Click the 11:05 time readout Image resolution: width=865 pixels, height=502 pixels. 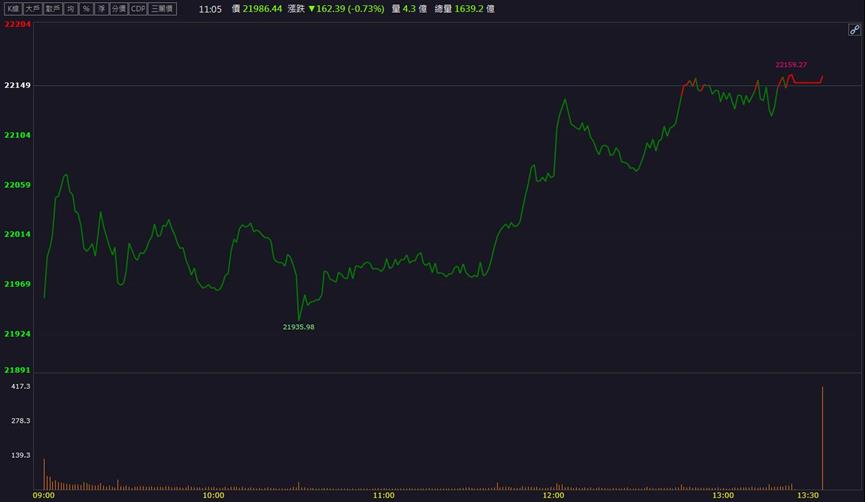pos(210,9)
